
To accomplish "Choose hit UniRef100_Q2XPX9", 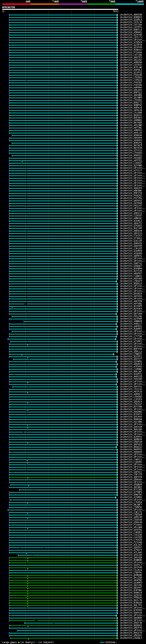I will click(x=131, y=45).
